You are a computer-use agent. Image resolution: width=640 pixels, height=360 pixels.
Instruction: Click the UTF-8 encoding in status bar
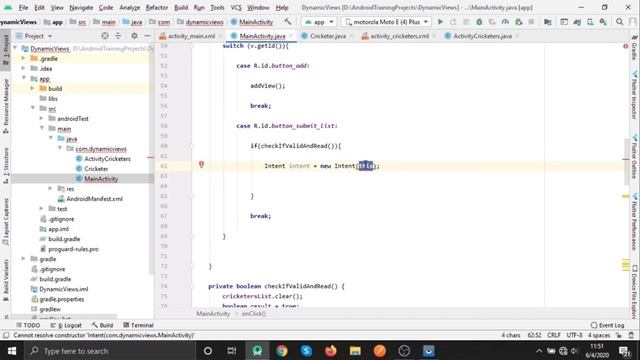pos(574,335)
